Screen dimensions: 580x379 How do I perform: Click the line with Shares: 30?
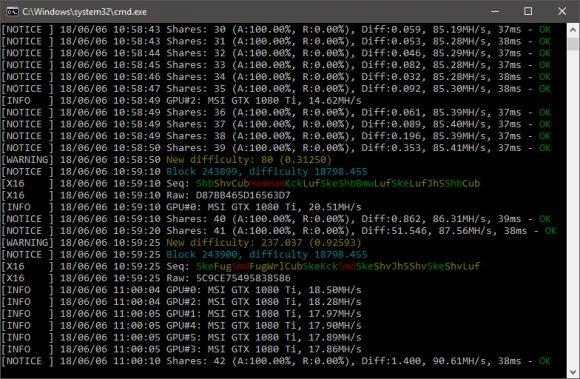click(x=276, y=30)
